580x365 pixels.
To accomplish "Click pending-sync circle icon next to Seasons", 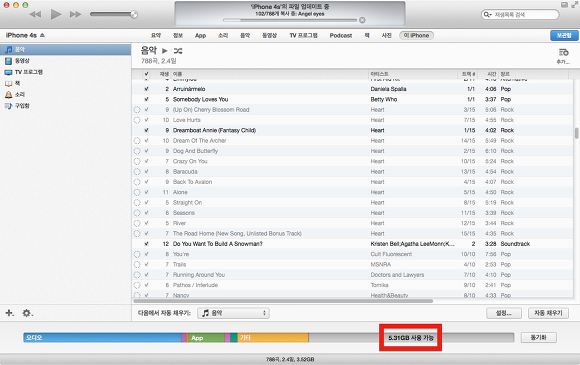I will coord(137,213).
